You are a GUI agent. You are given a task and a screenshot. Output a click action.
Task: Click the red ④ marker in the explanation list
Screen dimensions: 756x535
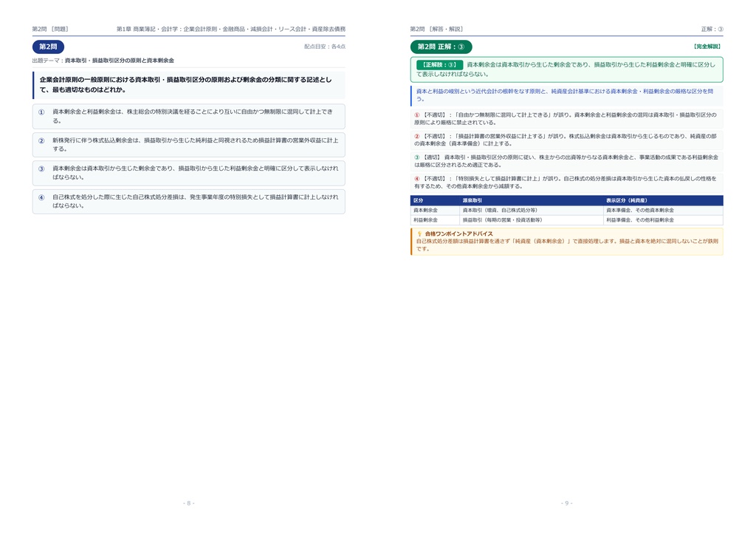coord(417,179)
